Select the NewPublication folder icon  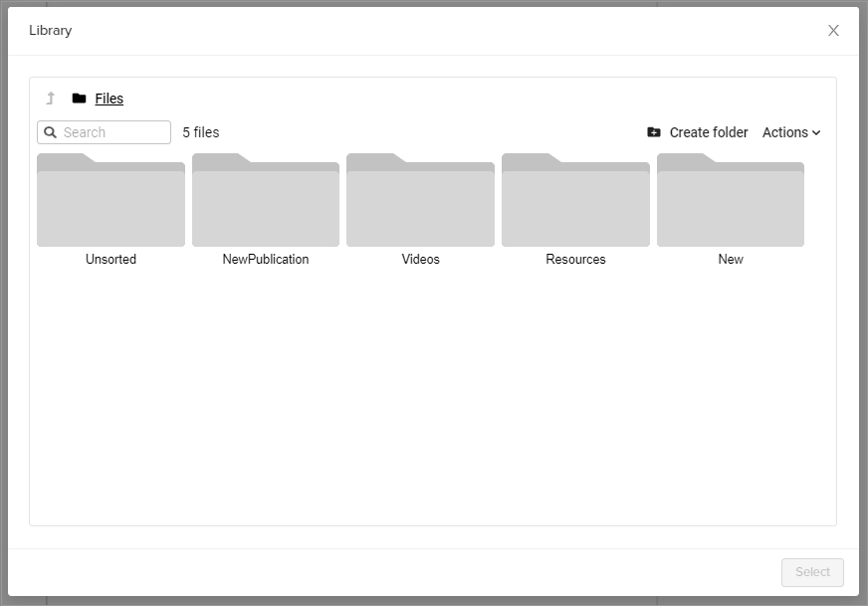point(266,200)
